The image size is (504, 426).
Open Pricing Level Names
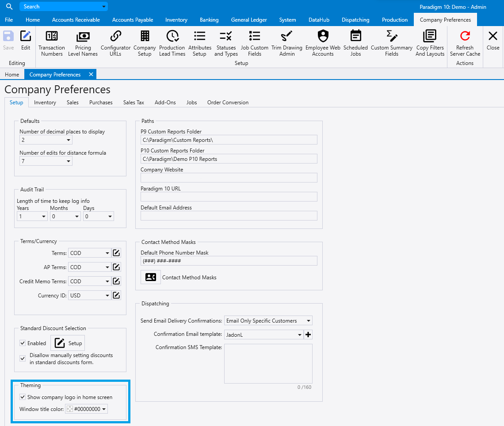(x=83, y=43)
